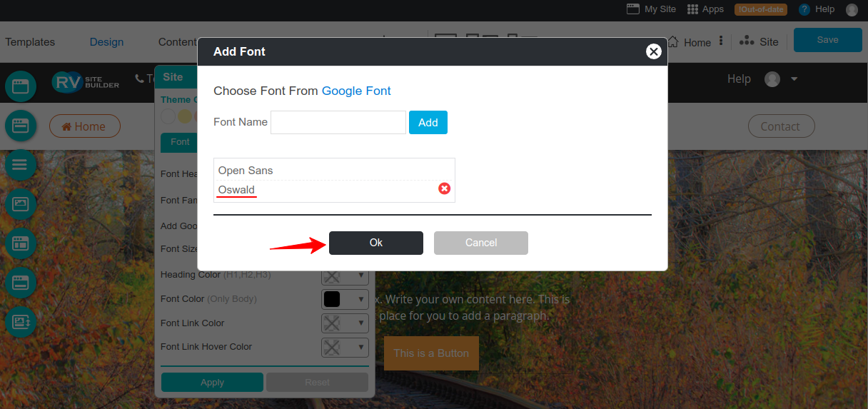
Task: Click the Save button
Action: [828, 40]
